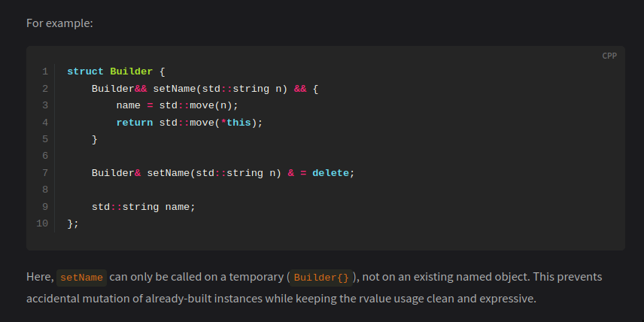Click line number 5 in gutter
This screenshot has height=322, width=644.
pos(45,139)
